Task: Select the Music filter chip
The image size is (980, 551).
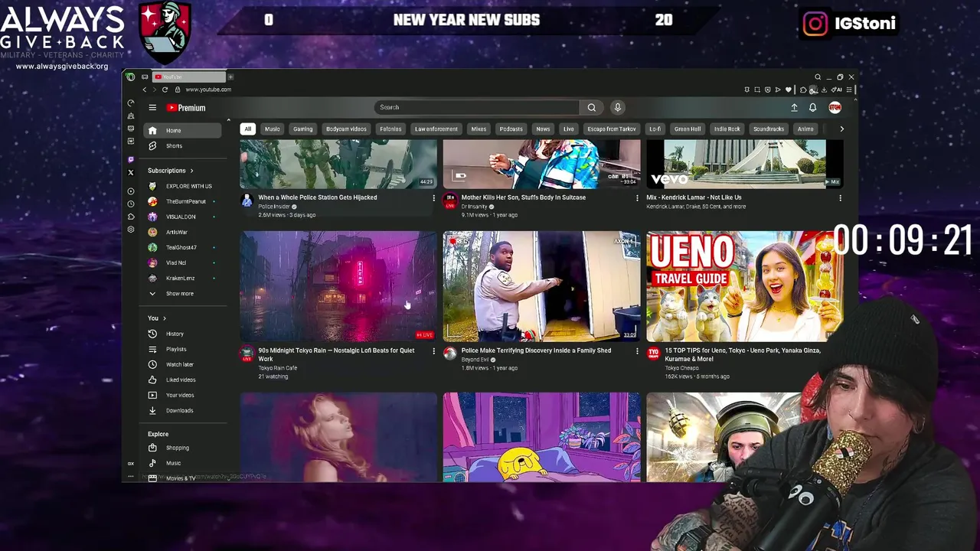Action: pyautogui.click(x=272, y=129)
